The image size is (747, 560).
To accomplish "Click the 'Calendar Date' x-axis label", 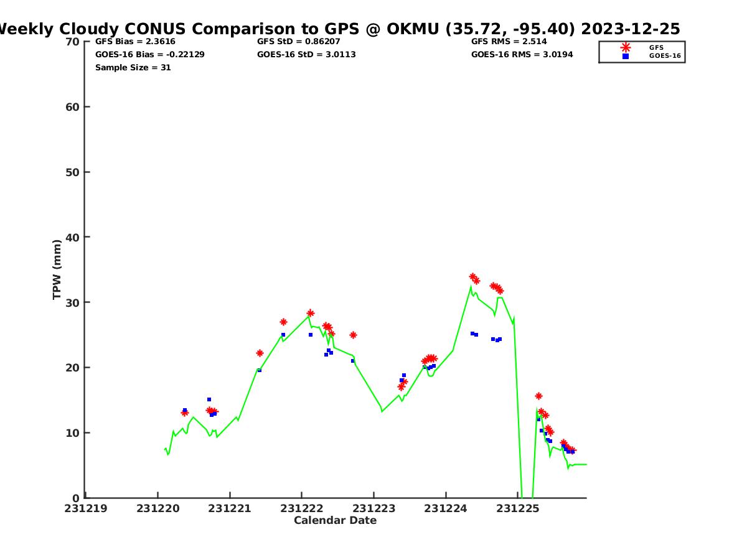I will click(336, 520).
